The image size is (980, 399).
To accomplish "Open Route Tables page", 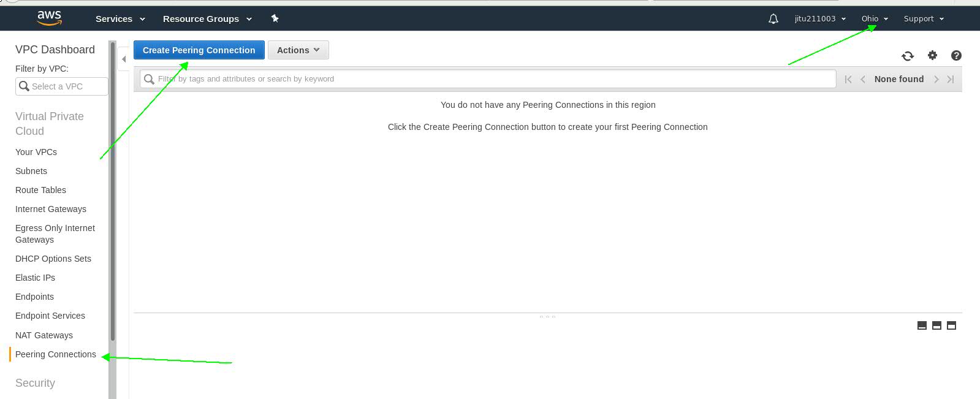I will pos(40,190).
